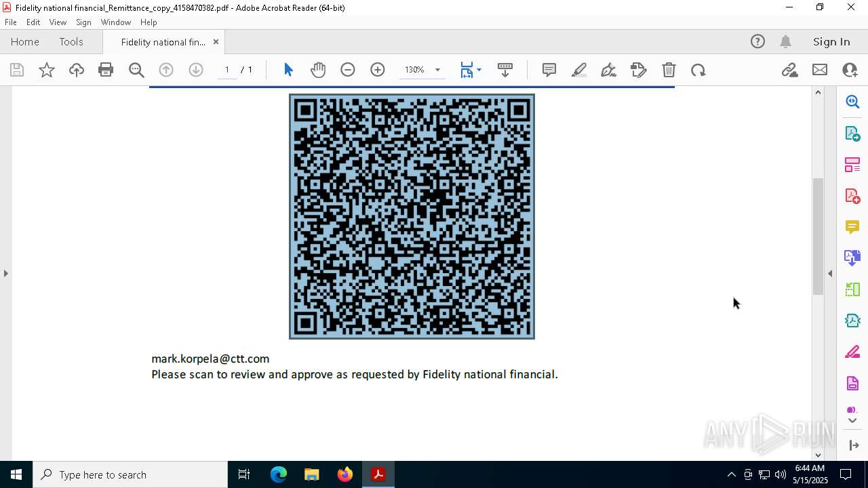Open the Sign menu
Image resolution: width=868 pixels, height=488 pixels.
(x=83, y=22)
